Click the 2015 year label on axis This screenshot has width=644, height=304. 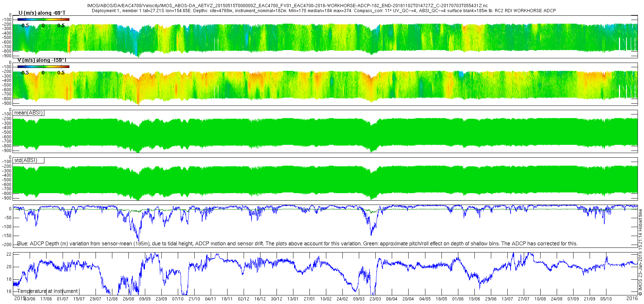[x=20, y=298]
